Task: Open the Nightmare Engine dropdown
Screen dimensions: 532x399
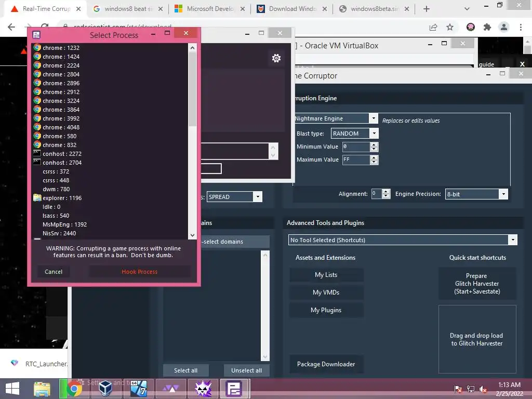Action: click(373, 118)
